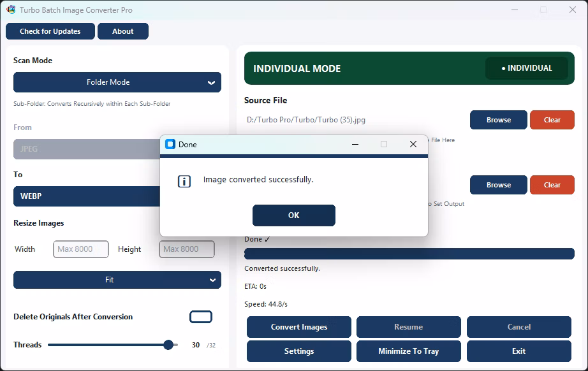
Task: Click the INDIVIDUAL mode badge
Action: tap(527, 68)
